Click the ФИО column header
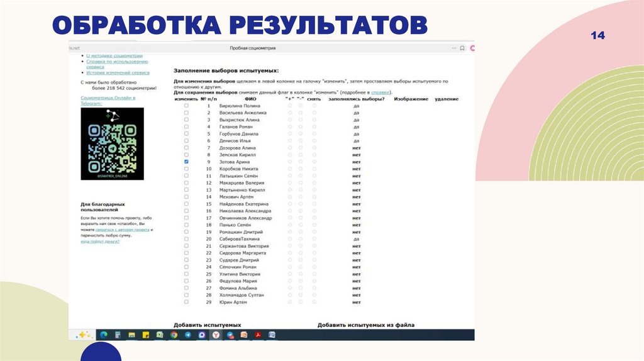This screenshot has height=361, width=644. pyautogui.click(x=250, y=99)
